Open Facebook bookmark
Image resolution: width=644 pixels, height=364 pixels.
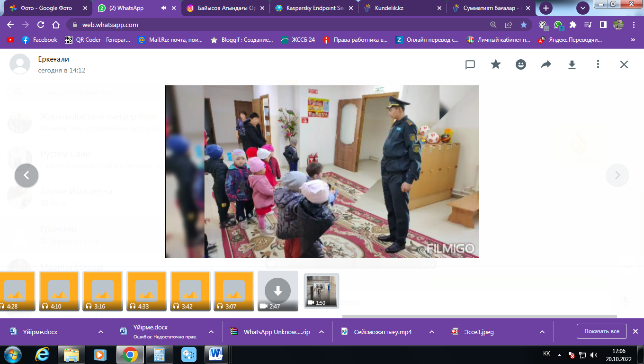(39, 40)
